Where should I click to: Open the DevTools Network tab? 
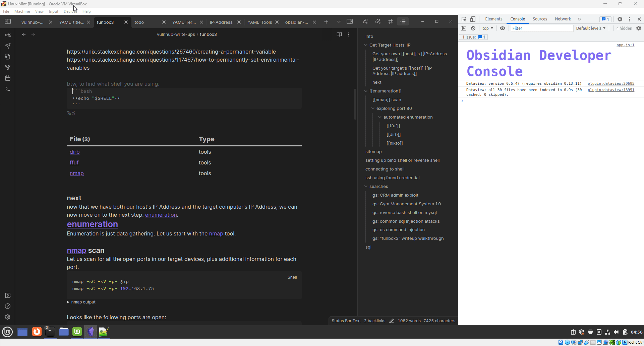[x=563, y=19]
